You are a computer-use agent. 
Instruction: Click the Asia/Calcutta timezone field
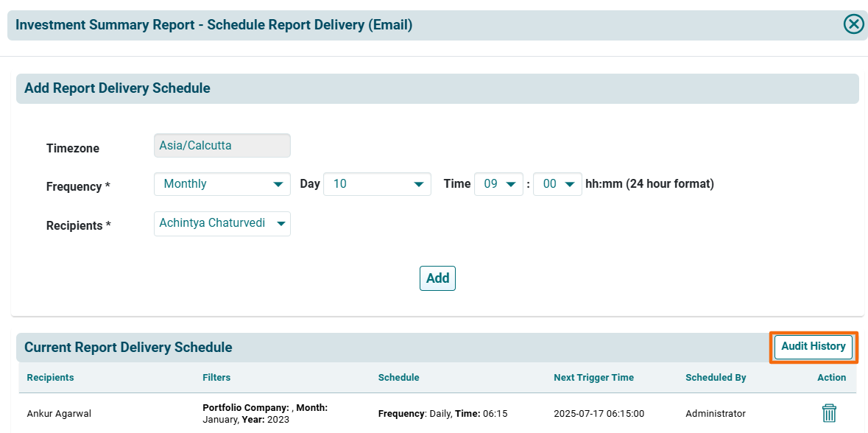pyautogui.click(x=222, y=146)
